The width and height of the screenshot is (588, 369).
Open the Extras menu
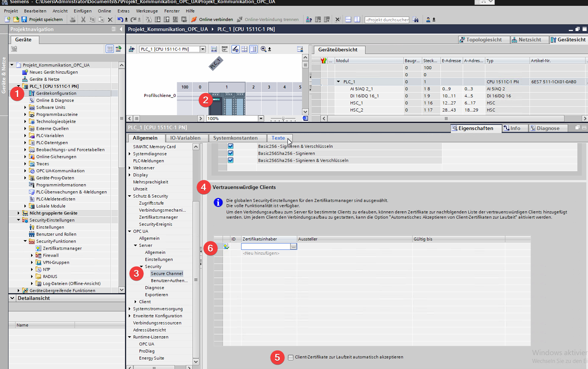click(x=123, y=11)
